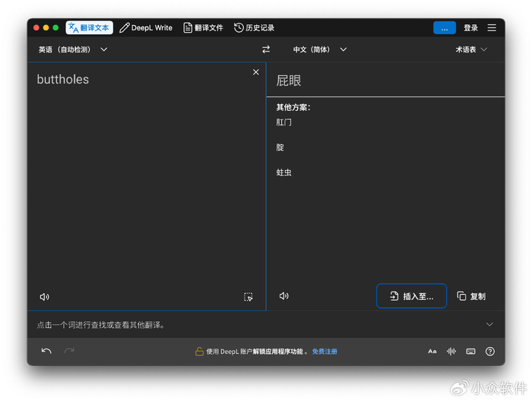Open the 翻译文件 tab

point(204,28)
